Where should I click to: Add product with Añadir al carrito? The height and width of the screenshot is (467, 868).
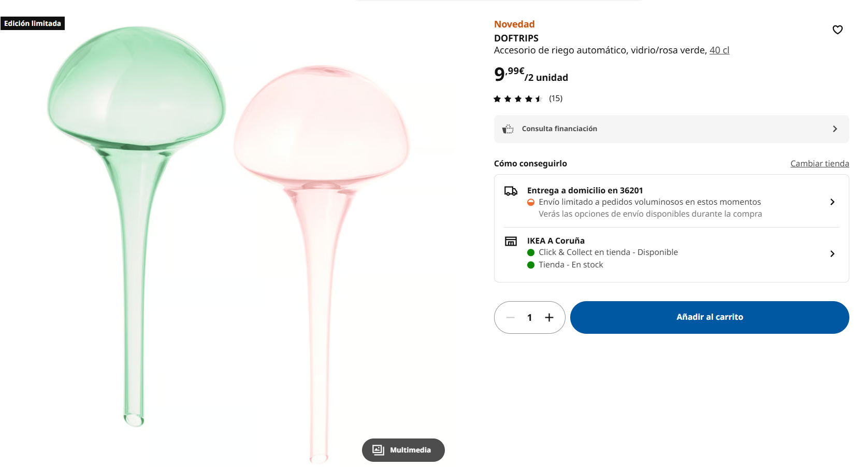pos(709,317)
